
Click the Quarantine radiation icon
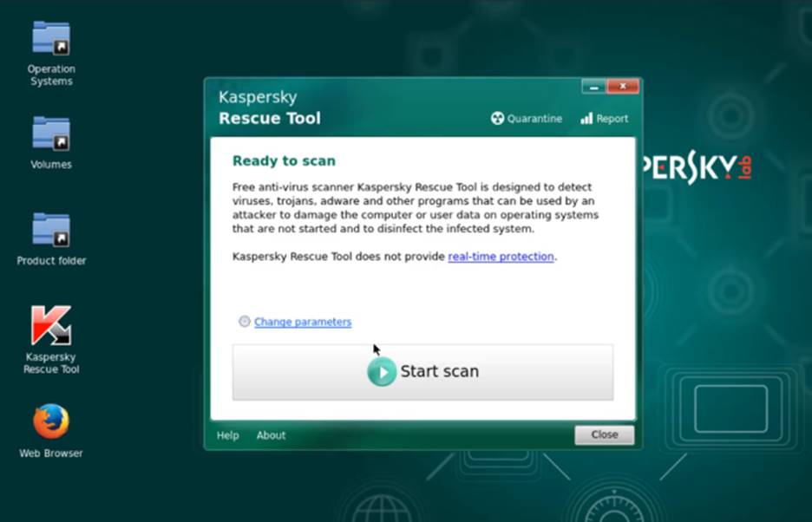(x=497, y=119)
